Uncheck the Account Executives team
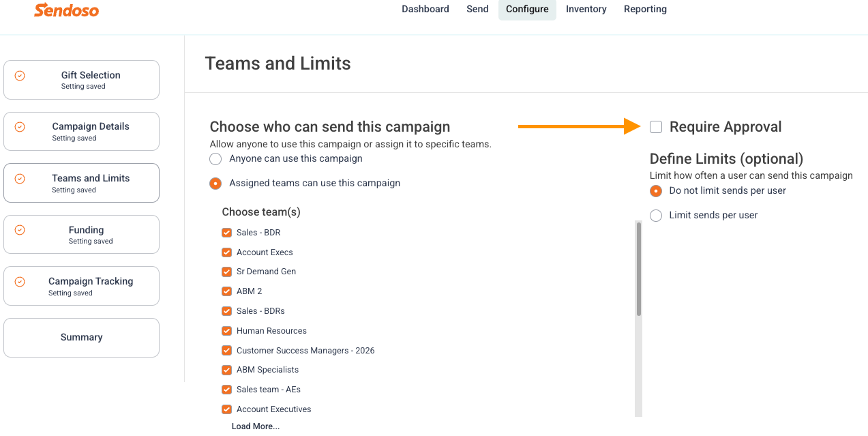The height and width of the screenshot is (436, 868). 227,409
